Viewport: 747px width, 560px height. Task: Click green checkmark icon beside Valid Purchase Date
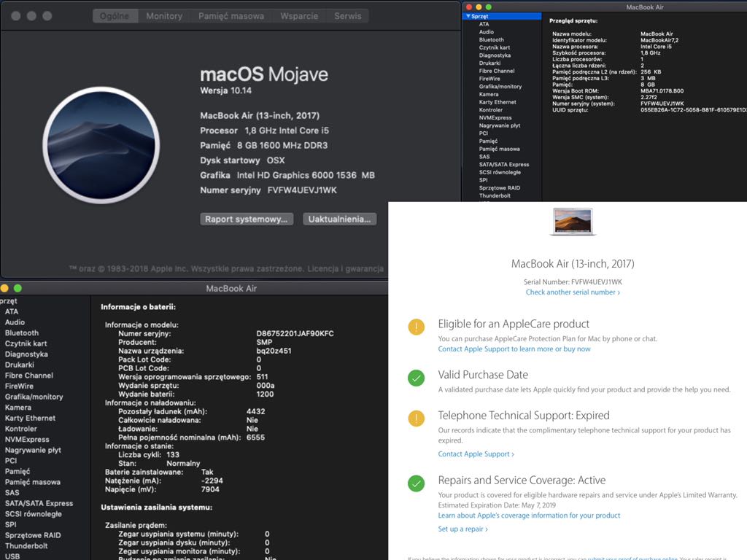click(x=416, y=378)
